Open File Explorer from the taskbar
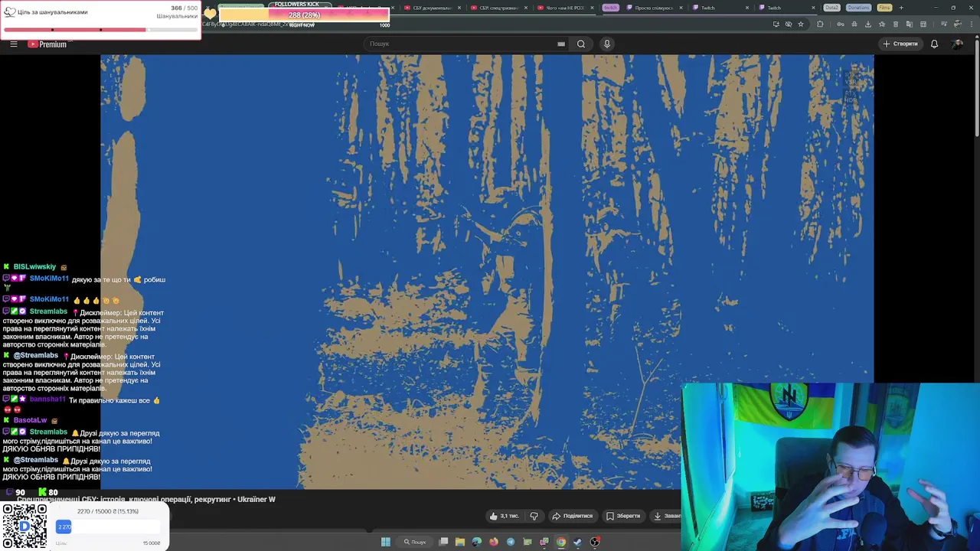The width and height of the screenshot is (980, 551). (460, 542)
